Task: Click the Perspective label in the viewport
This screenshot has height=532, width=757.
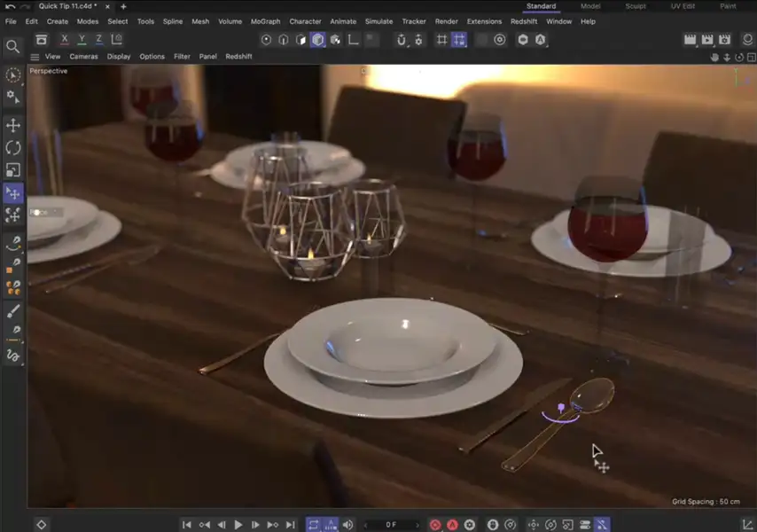Action: (x=47, y=71)
